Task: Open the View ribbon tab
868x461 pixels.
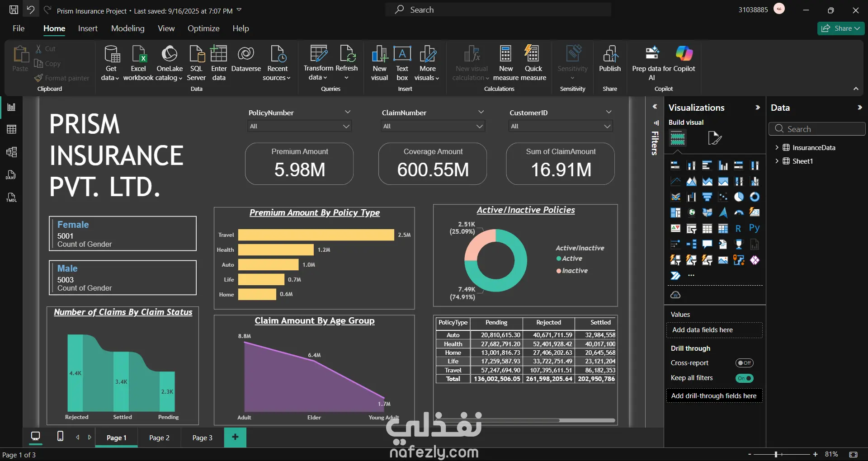Action: pos(166,28)
